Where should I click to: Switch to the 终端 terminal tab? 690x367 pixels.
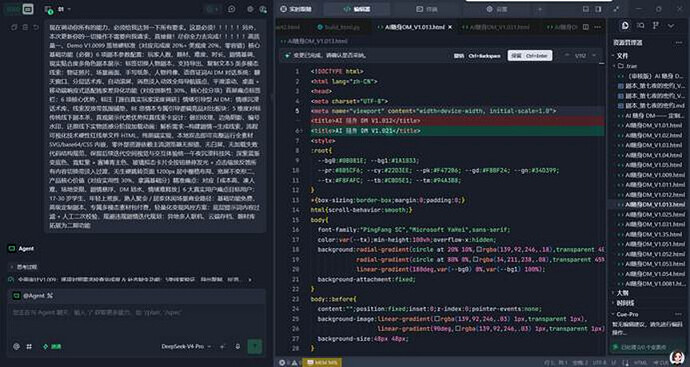tap(427, 9)
